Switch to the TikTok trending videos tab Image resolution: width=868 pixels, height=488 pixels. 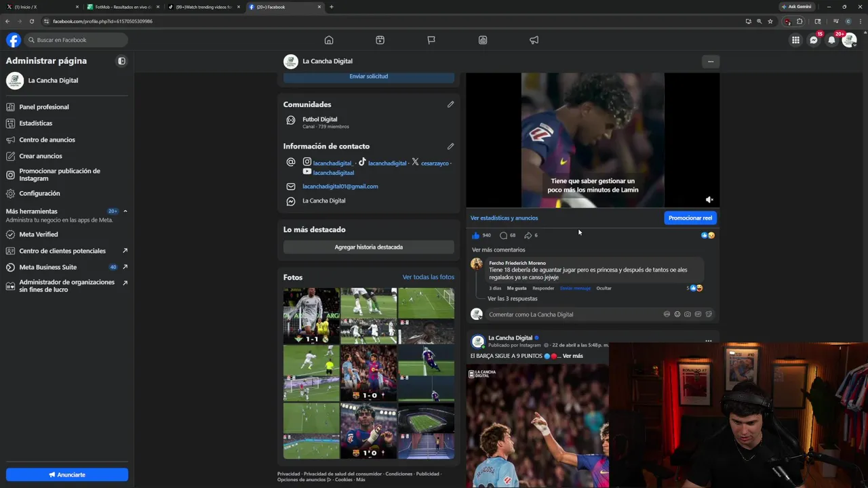(203, 7)
